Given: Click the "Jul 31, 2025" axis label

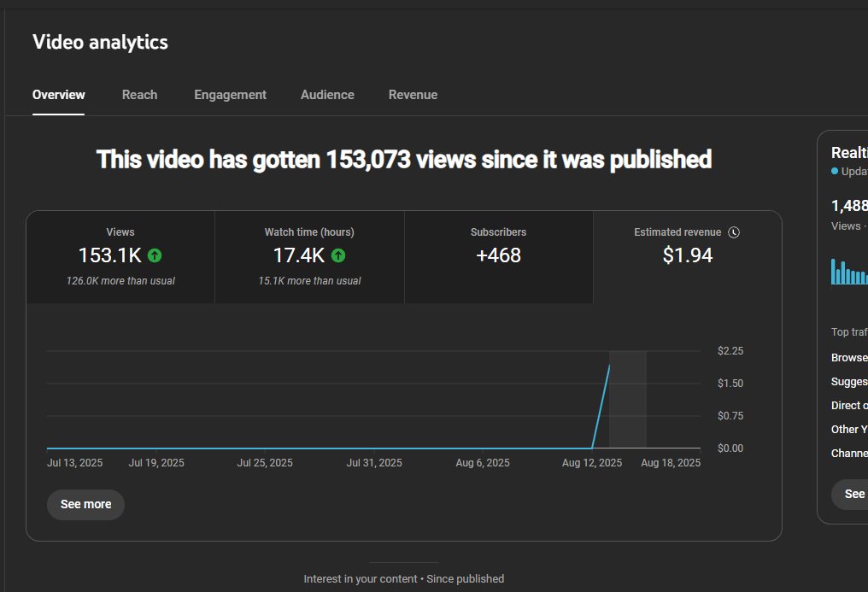Looking at the screenshot, I should [374, 463].
